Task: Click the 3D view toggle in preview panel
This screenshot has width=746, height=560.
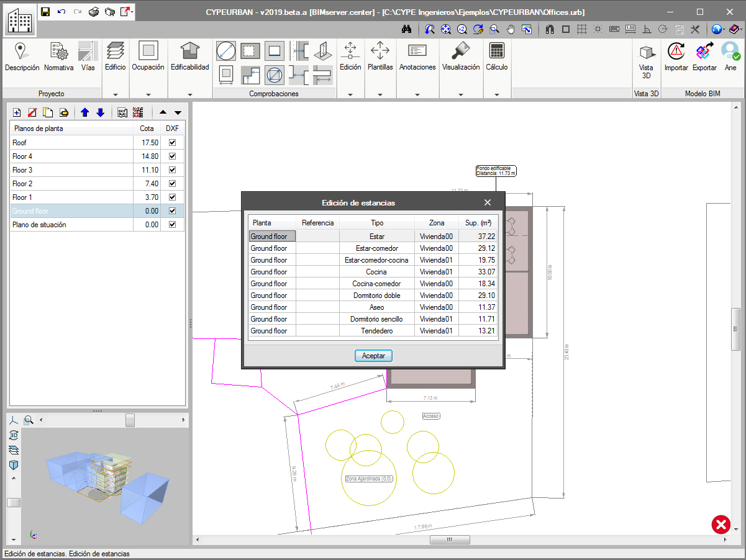Action: click(14, 435)
